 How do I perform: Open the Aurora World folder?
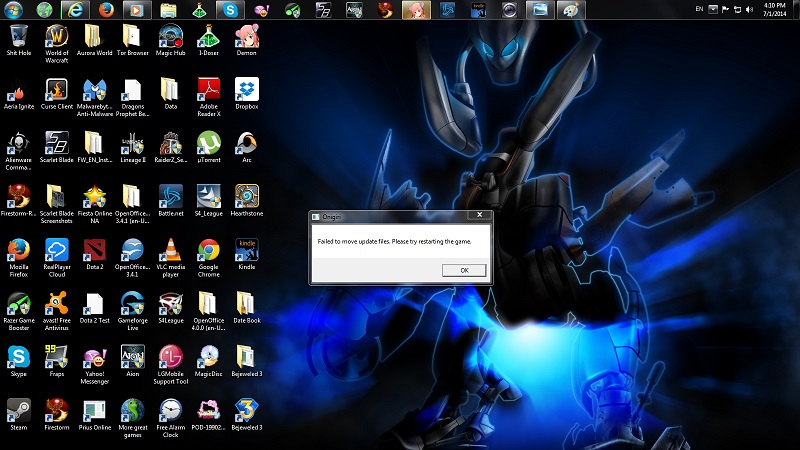coord(94,40)
